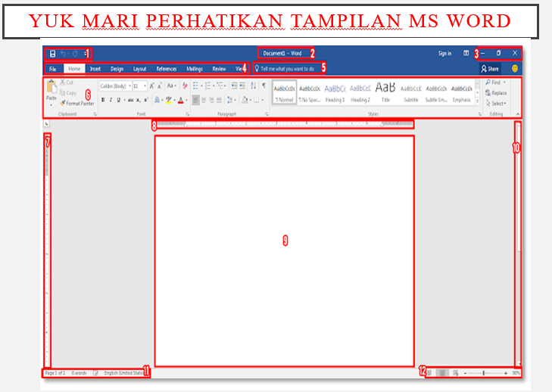The width and height of the screenshot is (552, 392).
Task: Toggle Show/Hide paragraph marks
Action: point(264,86)
